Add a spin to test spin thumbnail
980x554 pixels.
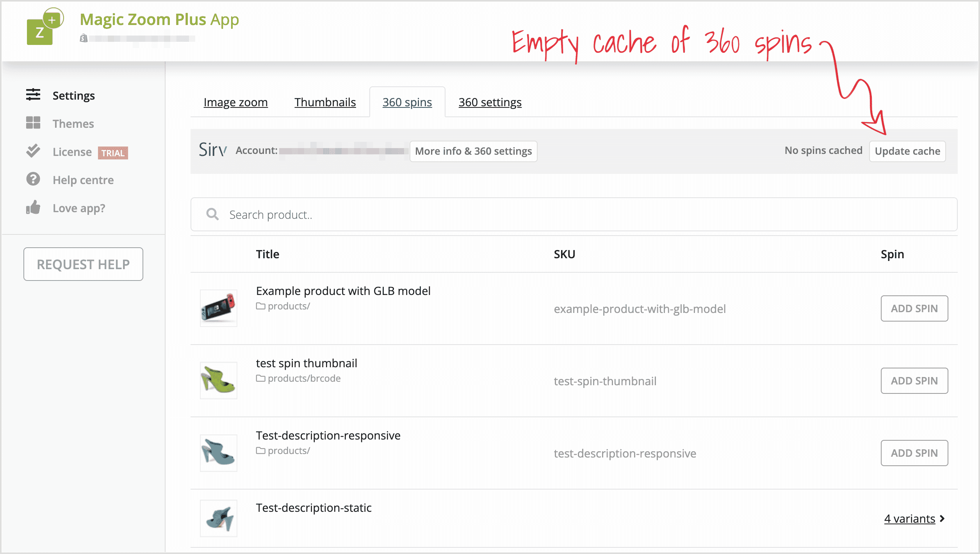tap(914, 381)
